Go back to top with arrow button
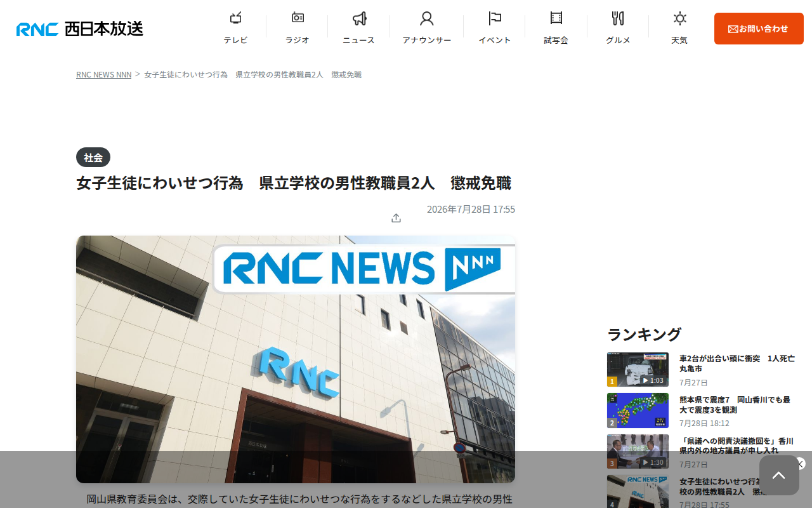The image size is (812, 508). click(779, 475)
